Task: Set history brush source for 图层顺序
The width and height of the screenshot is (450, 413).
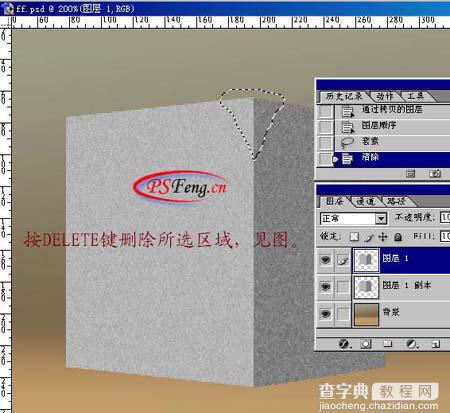Action: coord(325,127)
